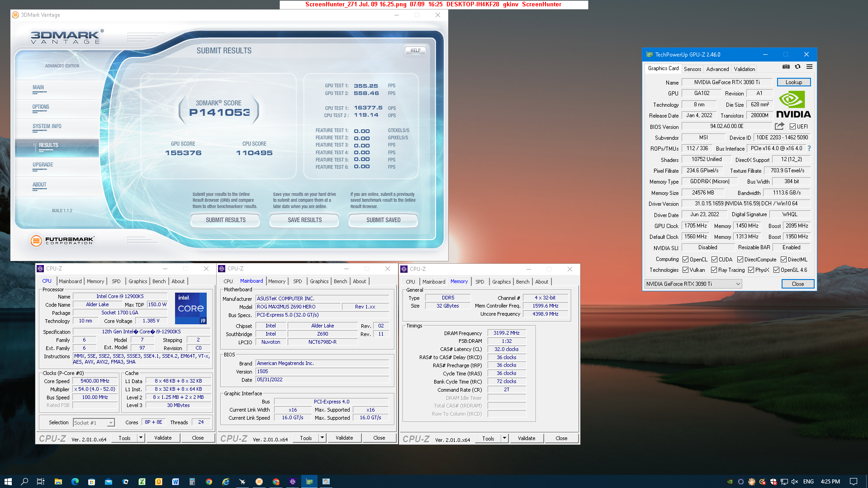Launch Excel from the taskbar
The image size is (868, 488).
click(x=142, y=482)
